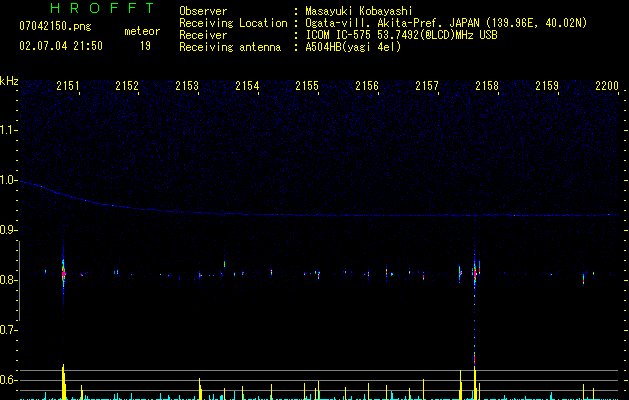The width and height of the screenshot is (629, 400).
Task: Click the tall yellow spike below 2151
Action: [x=63, y=382]
